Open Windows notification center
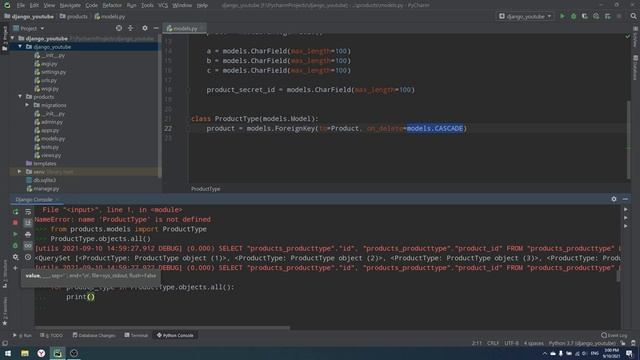This screenshot has width=640, height=360. click(x=629, y=353)
